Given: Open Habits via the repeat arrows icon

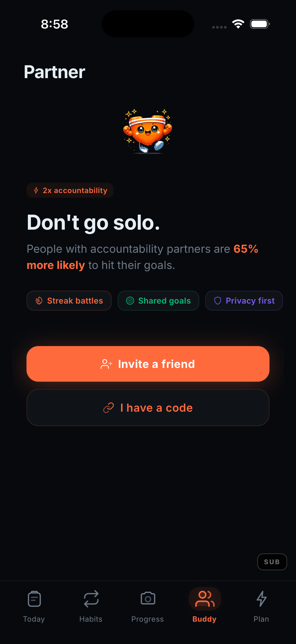Looking at the screenshot, I should tap(91, 599).
